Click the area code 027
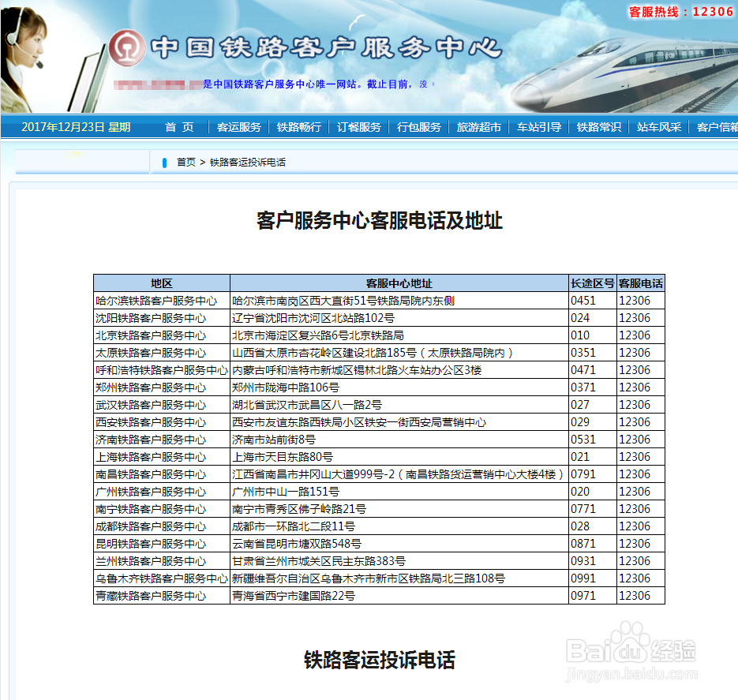This screenshot has width=738, height=700. pos(580,405)
